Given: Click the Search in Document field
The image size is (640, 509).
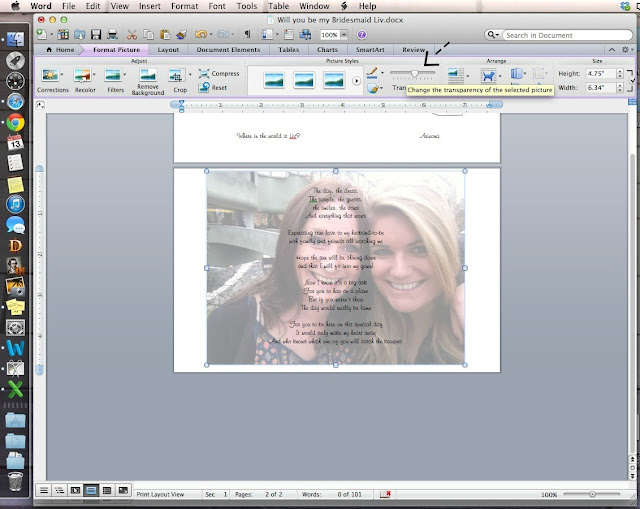Looking at the screenshot, I should tap(567, 35).
